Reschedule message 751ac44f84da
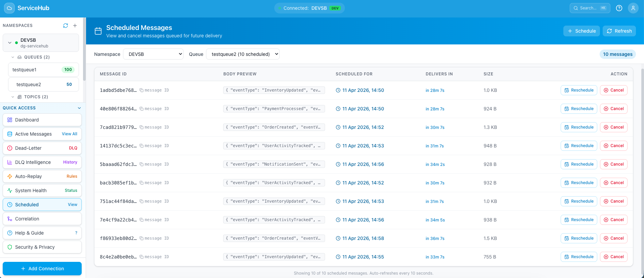The width and height of the screenshot is (644, 278). pyautogui.click(x=579, y=201)
